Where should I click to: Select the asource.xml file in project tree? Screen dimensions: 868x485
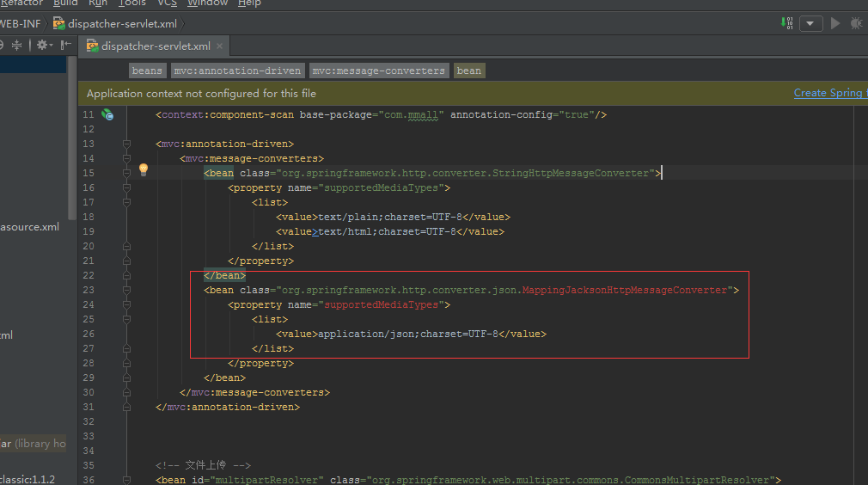coord(29,227)
